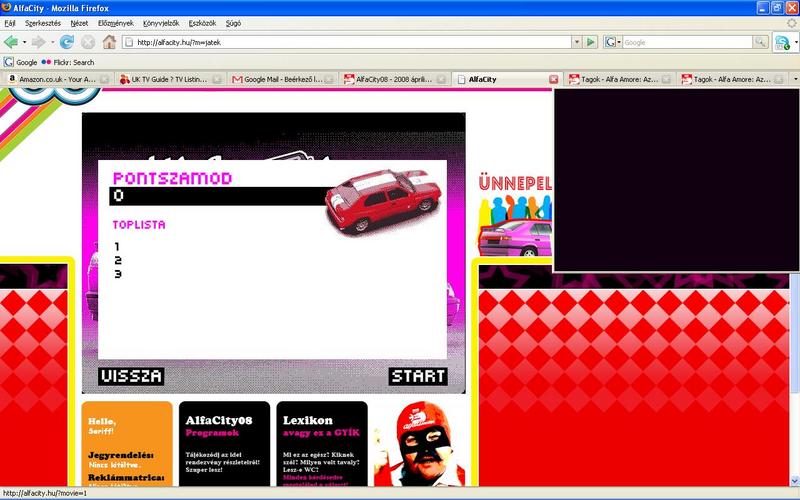Screen dimensions: 800x500
Task: Open the Könyvjelzők menu
Action: tap(161, 23)
